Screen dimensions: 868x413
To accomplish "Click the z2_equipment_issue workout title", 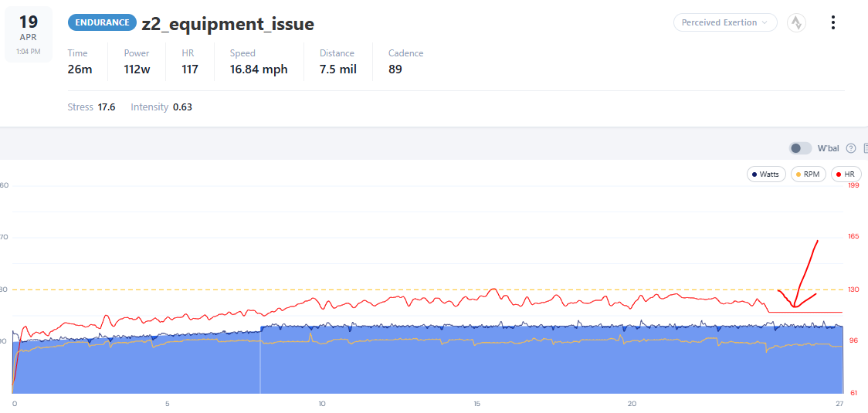I will pos(228,24).
